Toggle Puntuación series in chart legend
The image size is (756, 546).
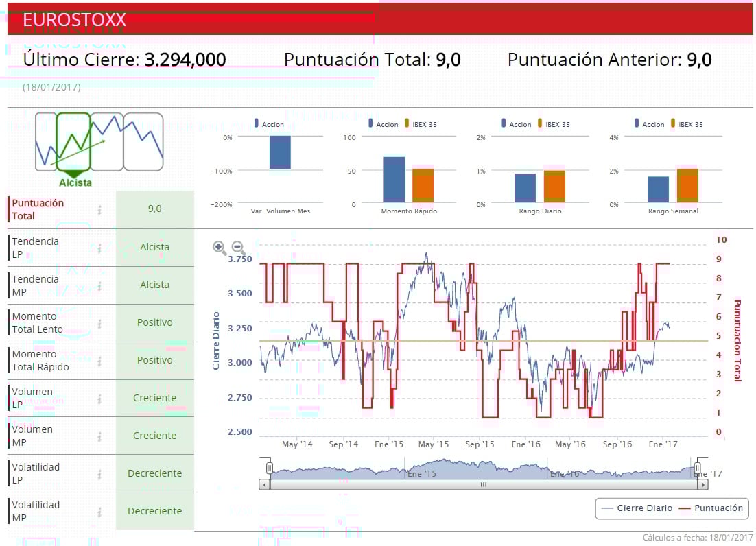coord(711,508)
